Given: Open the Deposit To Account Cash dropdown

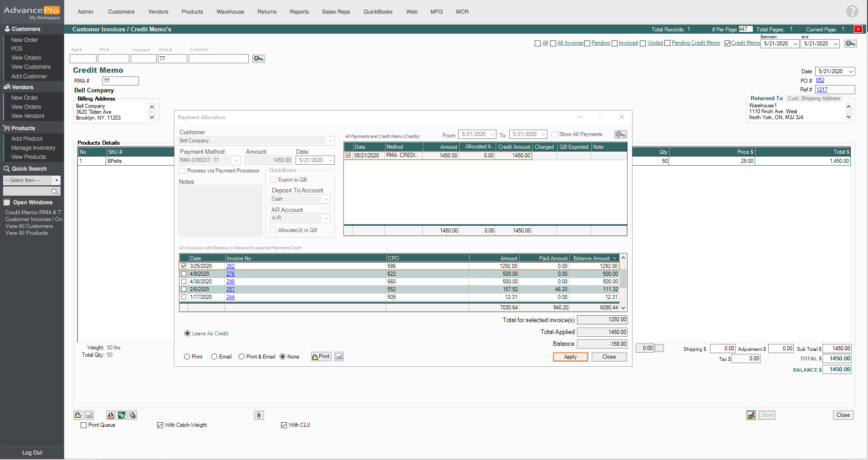Looking at the screenshot, I should click(x=326, y=199).
